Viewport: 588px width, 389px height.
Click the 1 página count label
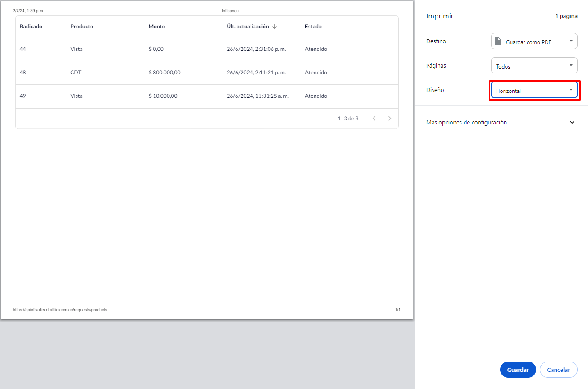(x=566, y=16)
